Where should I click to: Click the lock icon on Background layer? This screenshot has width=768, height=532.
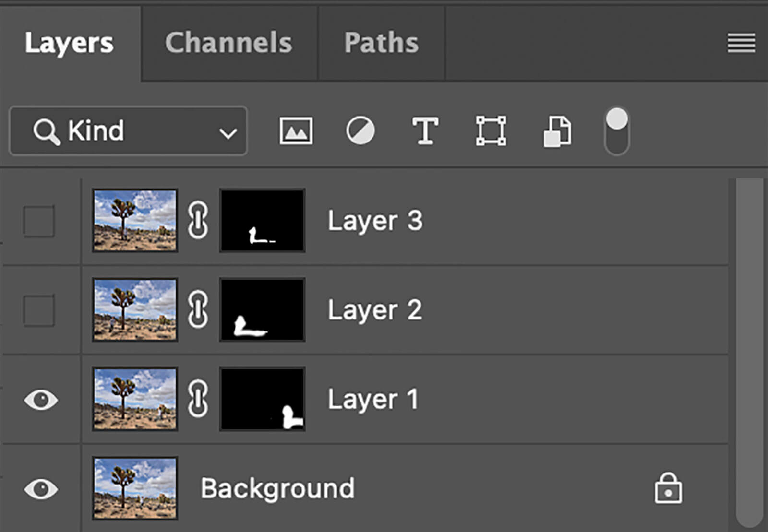(x=668, y=488)
